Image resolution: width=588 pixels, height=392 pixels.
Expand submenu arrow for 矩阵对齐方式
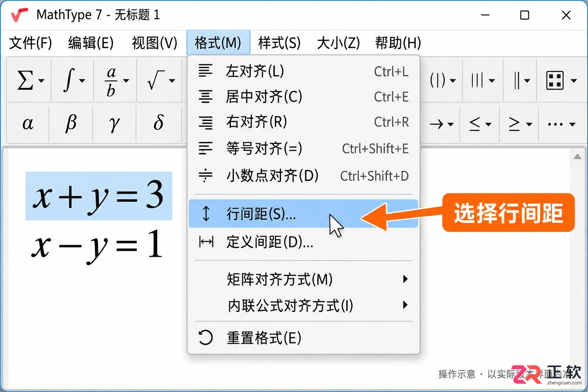click(x=405, y=279)
